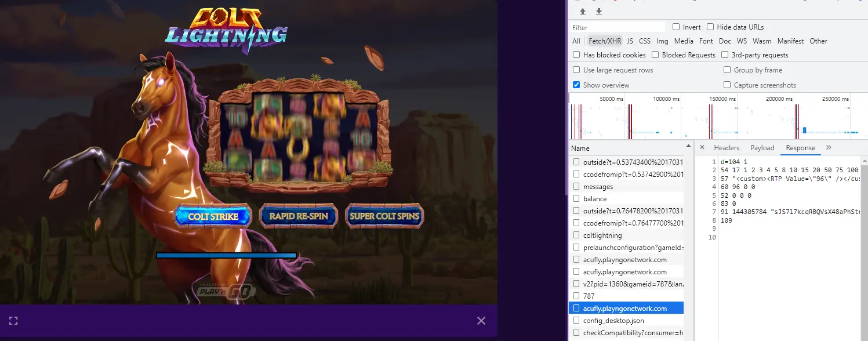Click the blurred slot reels preview

[x=299, y=137]
